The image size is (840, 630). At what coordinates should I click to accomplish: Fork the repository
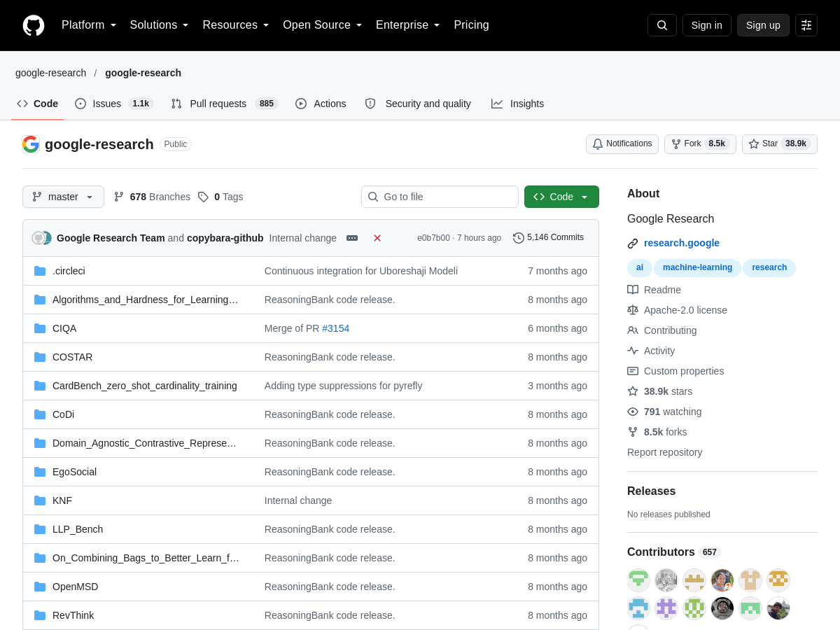click(700, 144)
